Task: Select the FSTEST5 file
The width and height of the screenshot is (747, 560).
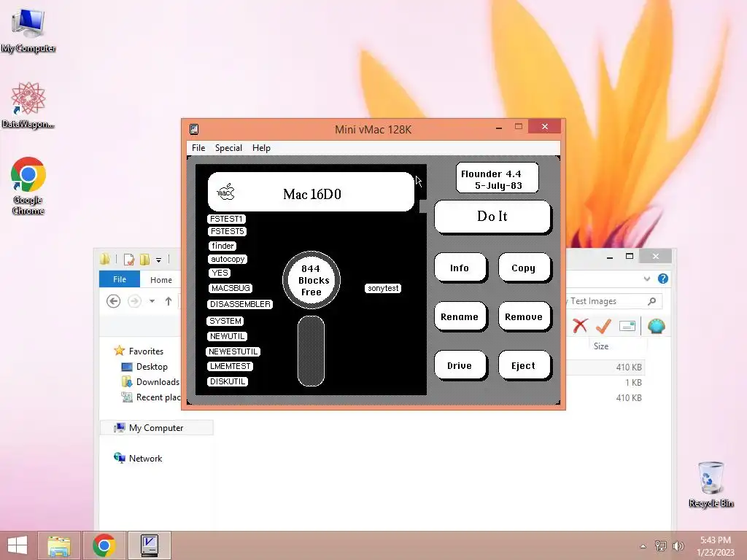Action: (x=228, y=231)
